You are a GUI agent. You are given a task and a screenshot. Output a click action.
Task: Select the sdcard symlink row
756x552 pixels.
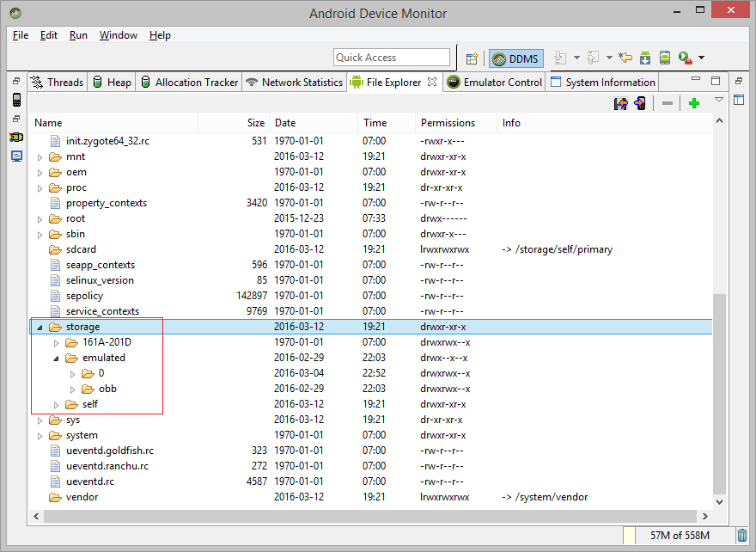pyautogui.click(x=370, y=249)
